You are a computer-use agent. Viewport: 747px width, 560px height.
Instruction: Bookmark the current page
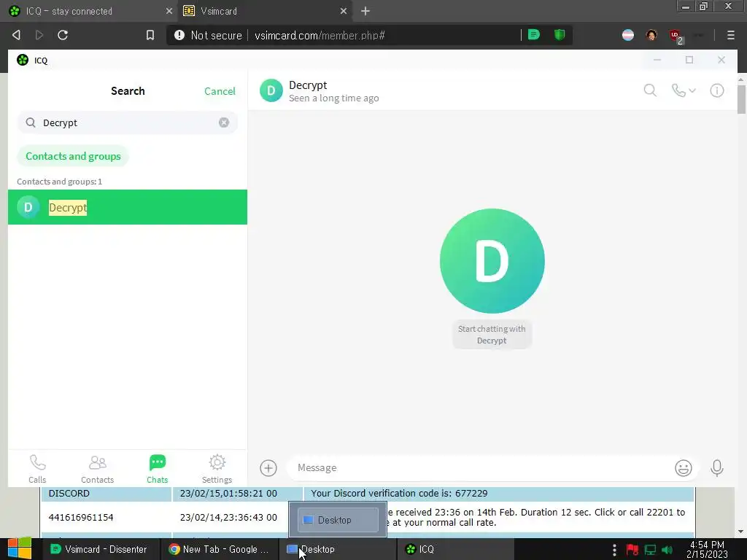pos(150,35)
